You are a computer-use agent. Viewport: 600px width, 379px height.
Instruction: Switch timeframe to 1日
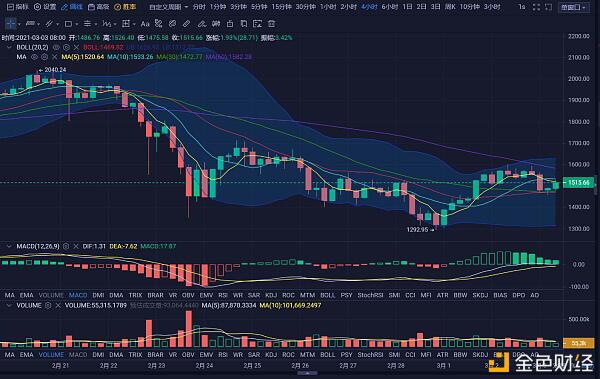pos(408,7)
